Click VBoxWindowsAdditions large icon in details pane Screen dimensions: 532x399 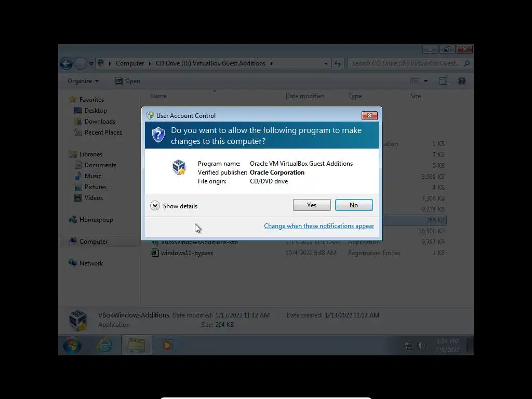[x=78, y=320]
